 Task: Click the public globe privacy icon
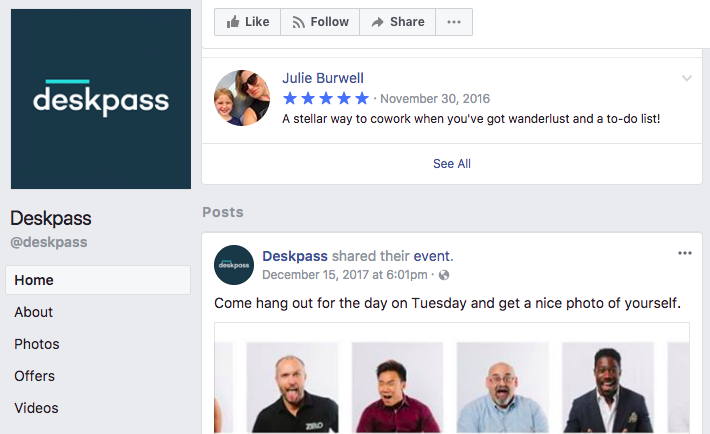click(x=444, y=275)
